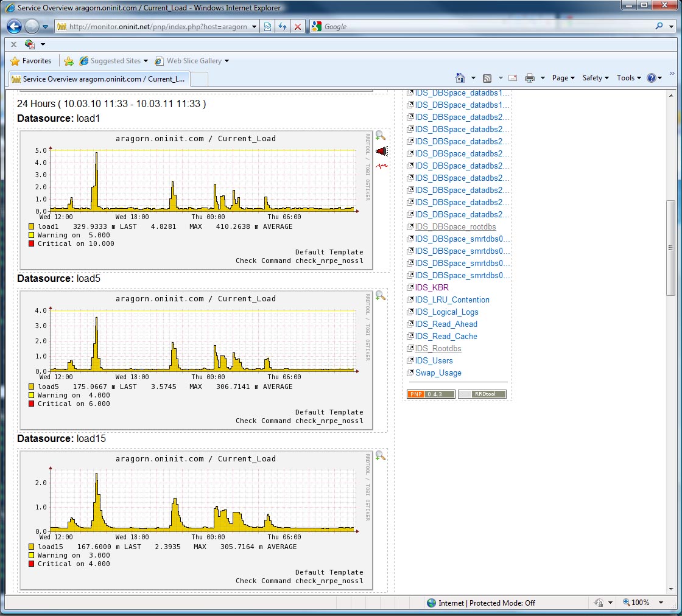Image resolution: width=682 pixels, height=616 pixels.
Task: Open IDS_LRU_Contention link
Action: pyautogui.click(x=452, y=299)
